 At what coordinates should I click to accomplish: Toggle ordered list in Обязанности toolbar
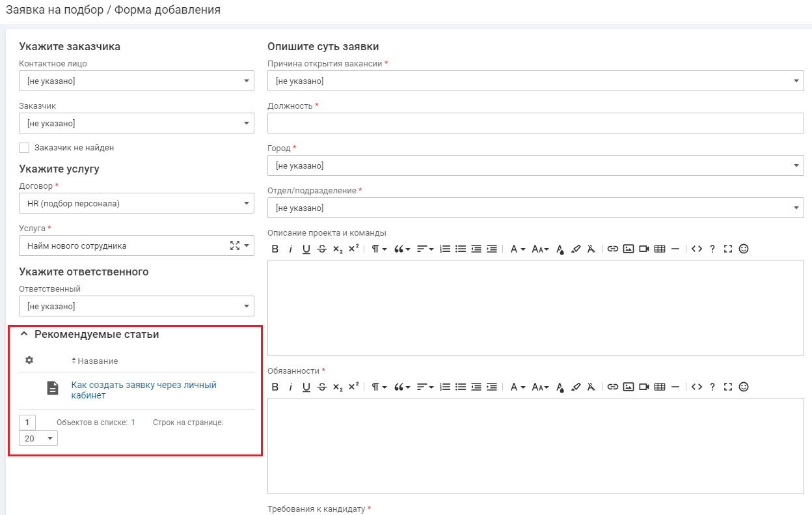pos(445,387)
